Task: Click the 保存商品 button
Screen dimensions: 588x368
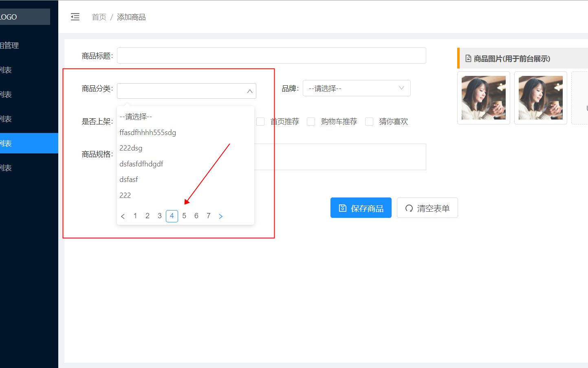Action: point(361,208)
